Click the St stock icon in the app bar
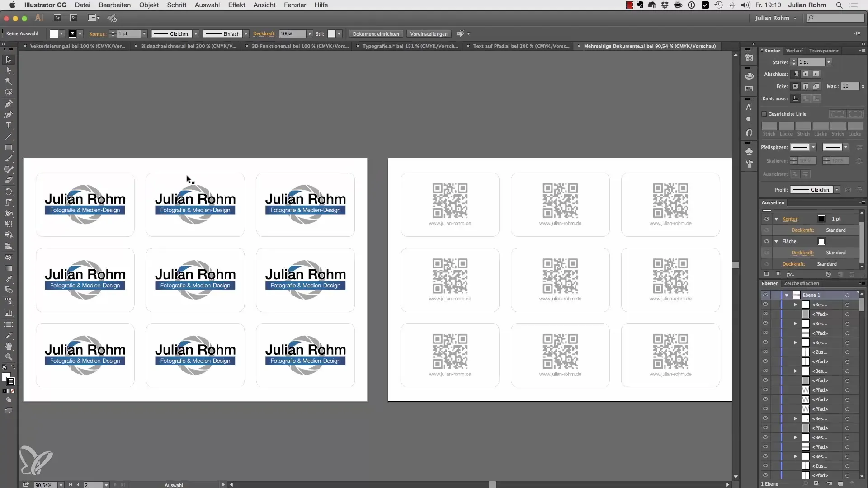This screenshot has width=868, height=488. 74,18
